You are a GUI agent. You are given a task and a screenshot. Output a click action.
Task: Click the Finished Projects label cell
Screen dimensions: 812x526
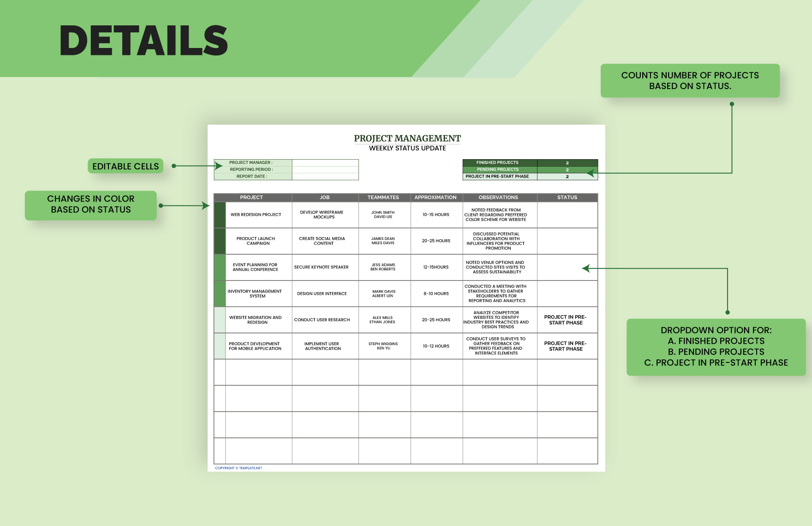(x=500, y=163)
